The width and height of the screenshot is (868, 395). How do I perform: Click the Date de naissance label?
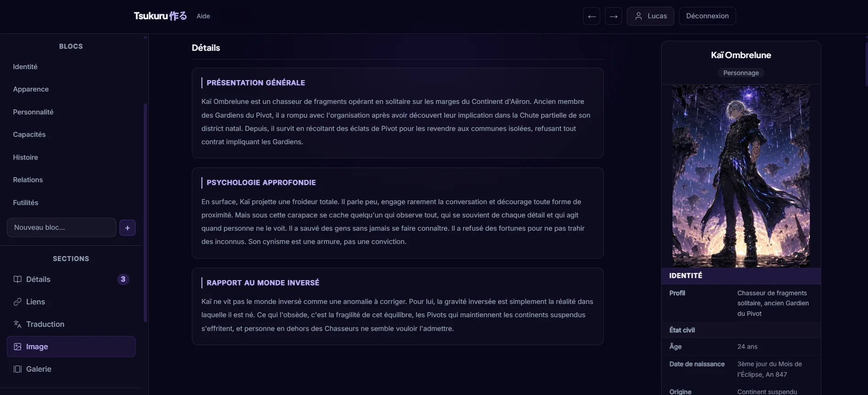coord(697,364)
